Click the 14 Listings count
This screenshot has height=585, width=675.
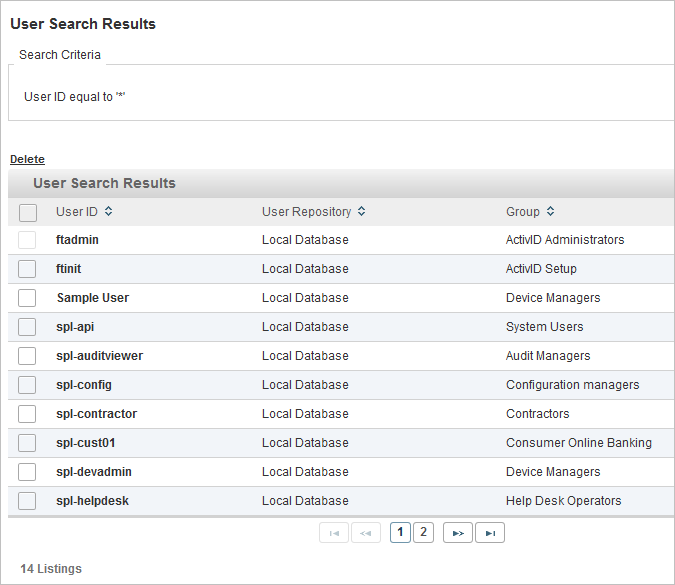point(51,569)
